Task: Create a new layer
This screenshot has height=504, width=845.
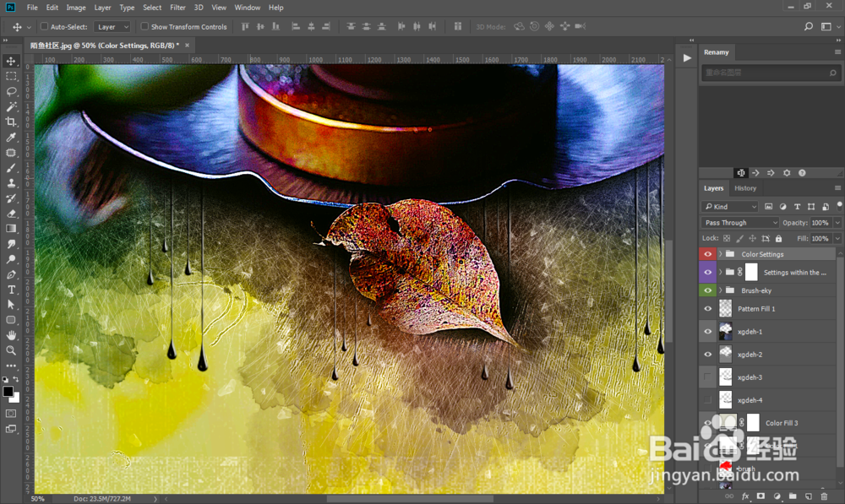Action: click(x=809, y=496)
